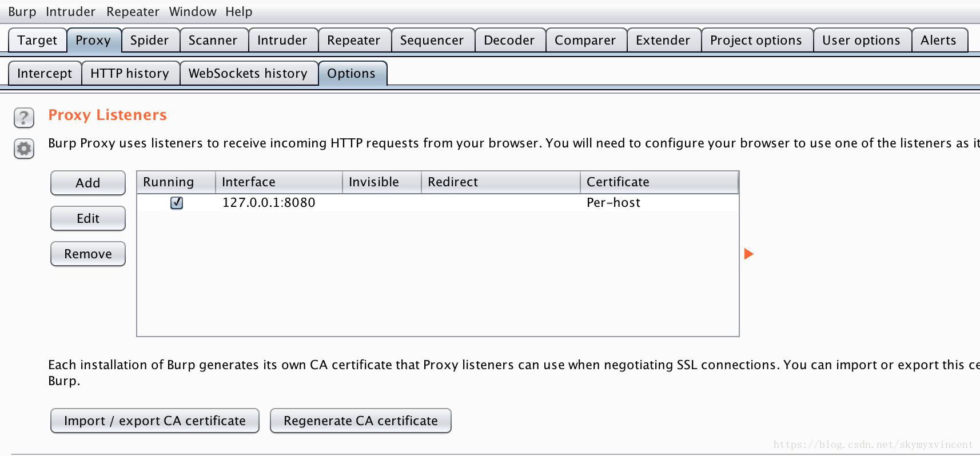Open the Burp menu

(22, 11)
